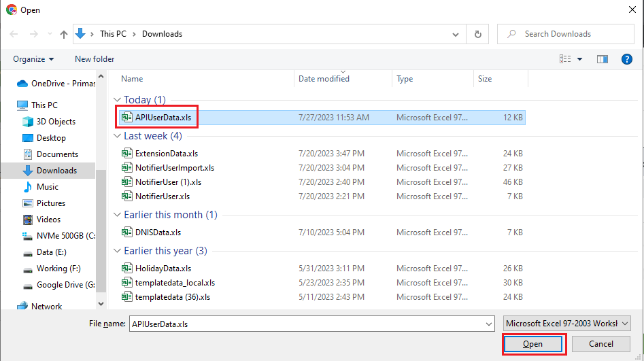Select the Music folder icon in sidebar
644x361 pixels.
[28, 187]
